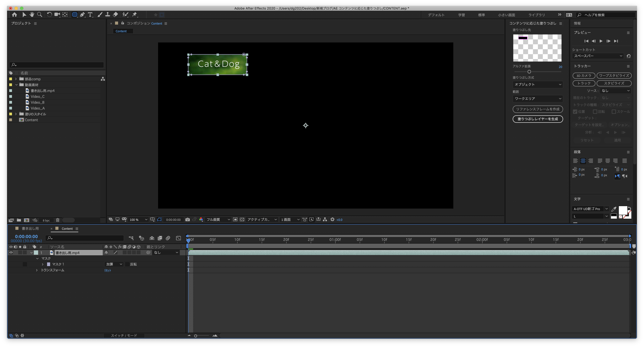Select the Clone Stamp tool
The height and width of the screenshot is (347, 644).
coord(107,14)
